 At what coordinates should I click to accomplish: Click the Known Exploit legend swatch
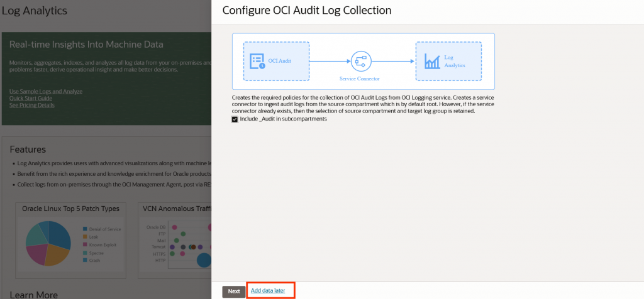click(85, 244)
